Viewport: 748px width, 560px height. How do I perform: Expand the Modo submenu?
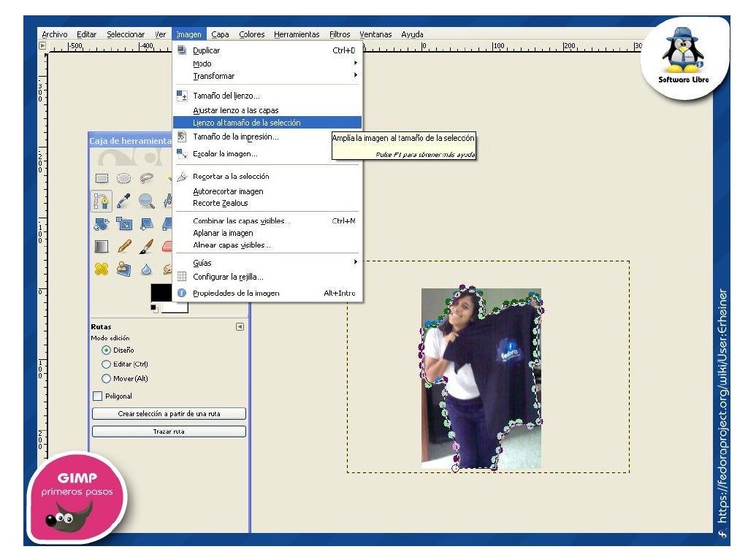[202, 64]
